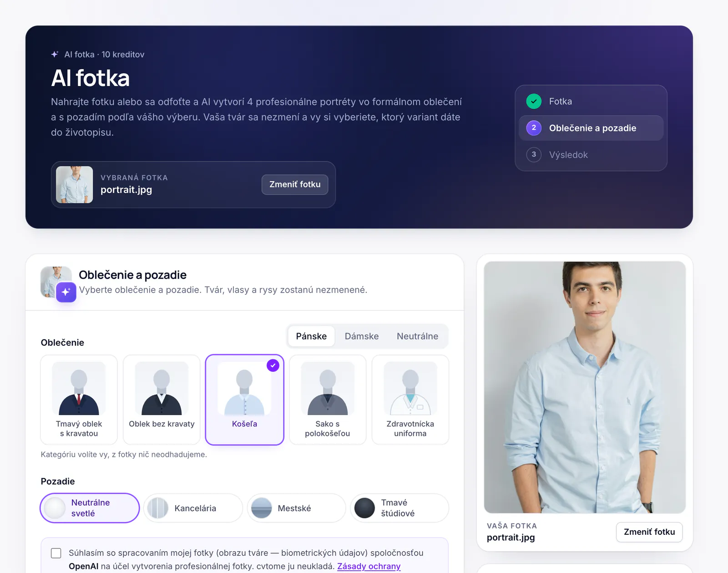Screen dimensions: 728x573
Task: Choose Oblek bez kravaty outfit
Action: (x=162, y=400)
